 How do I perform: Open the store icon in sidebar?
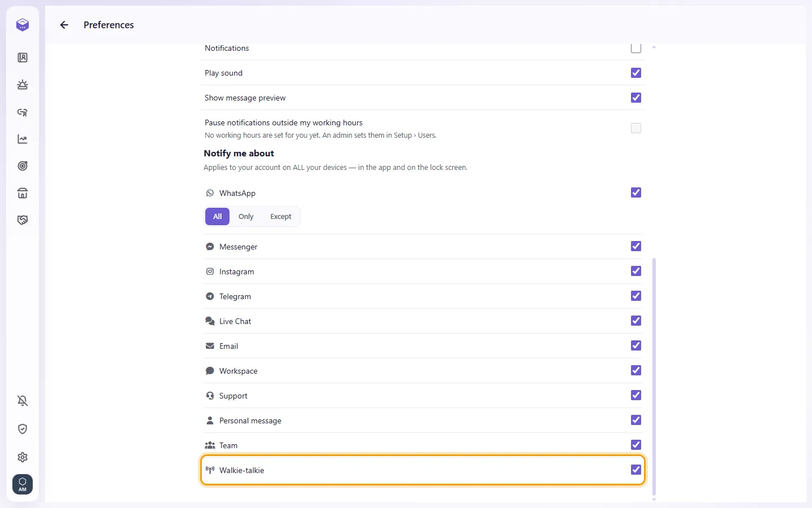(23, 193)
